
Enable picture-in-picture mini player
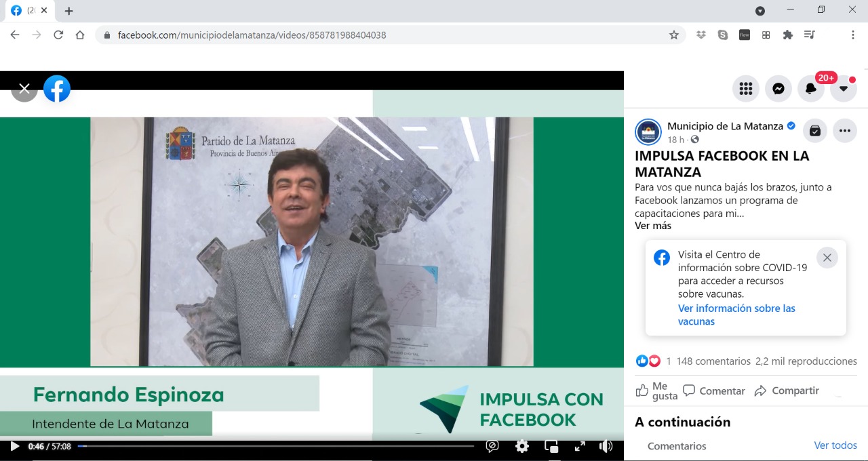[x=551, y=446]
